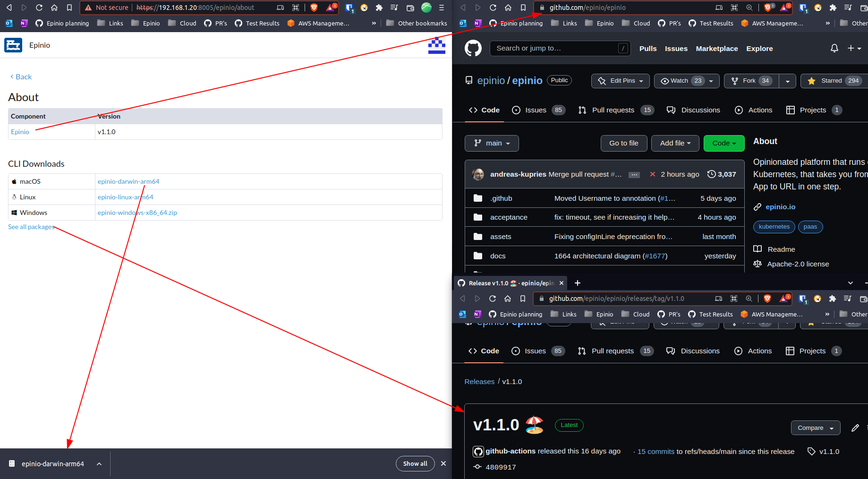Click Show all in the downloads bar
The width and height of the screenshot is (868, 479).
click(x=415, y=463)
